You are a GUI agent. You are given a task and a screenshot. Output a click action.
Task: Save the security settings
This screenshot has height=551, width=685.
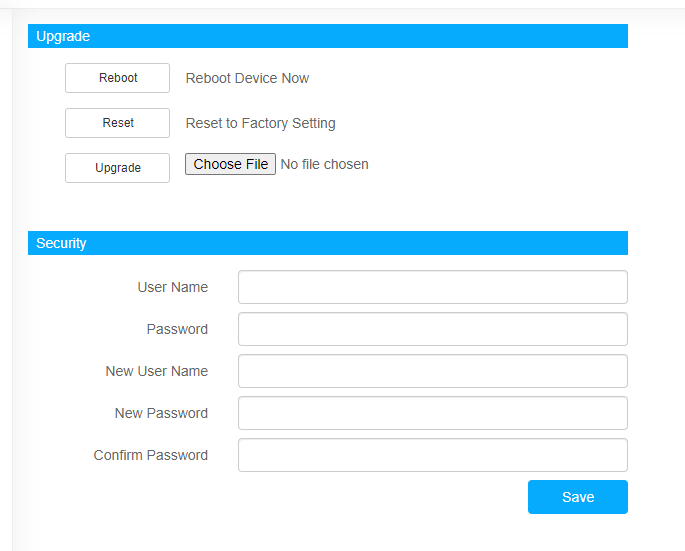coord(578,497)
